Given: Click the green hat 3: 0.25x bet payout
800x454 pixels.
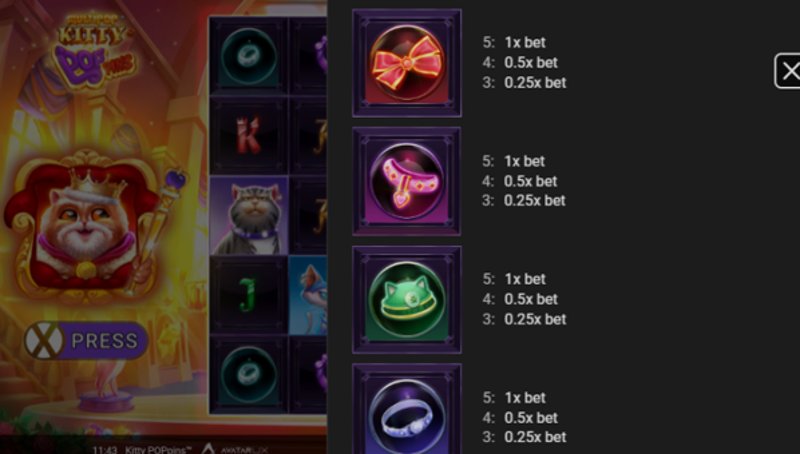Looking at the screenshot, I should pyautogui.click(x=524, y=319).
